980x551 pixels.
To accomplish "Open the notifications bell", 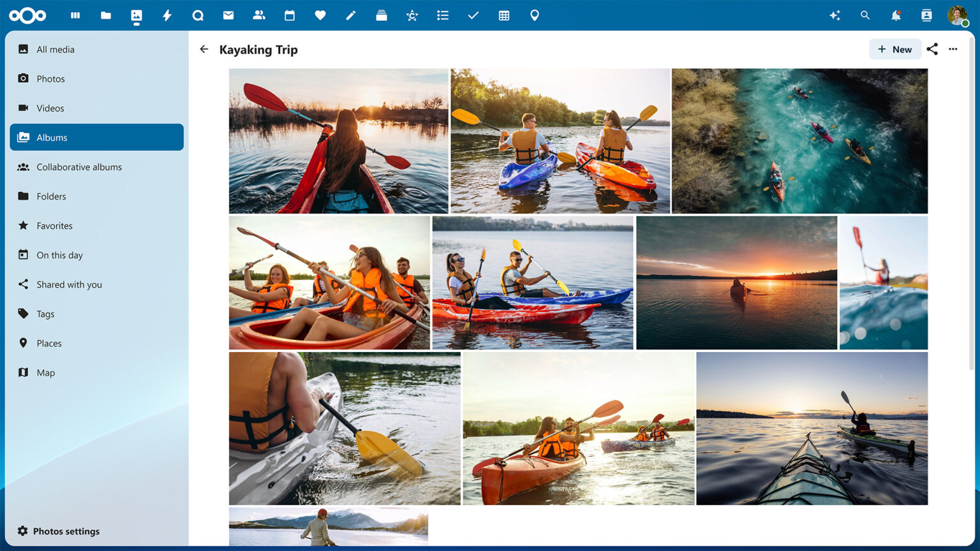I will tap(896, 15).
